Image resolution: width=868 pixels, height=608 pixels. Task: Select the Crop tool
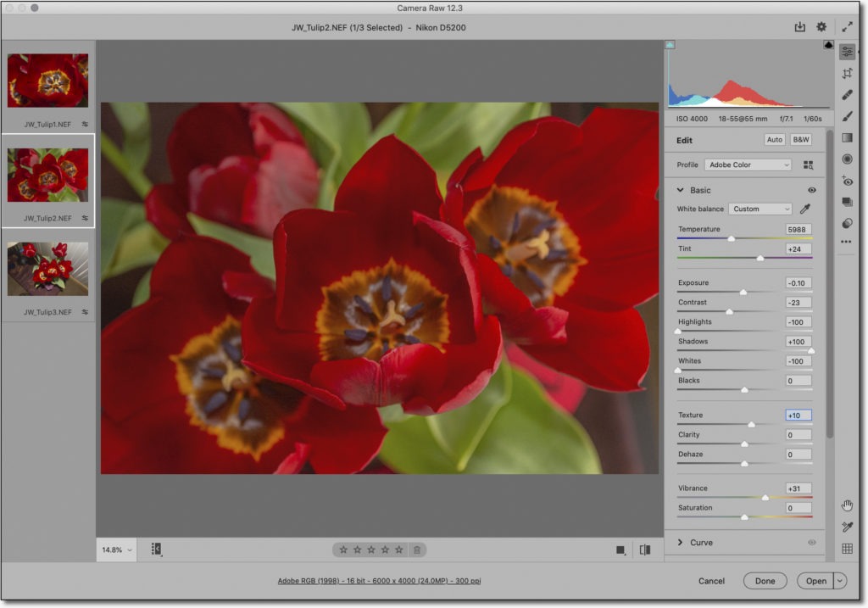coord(847,74)
